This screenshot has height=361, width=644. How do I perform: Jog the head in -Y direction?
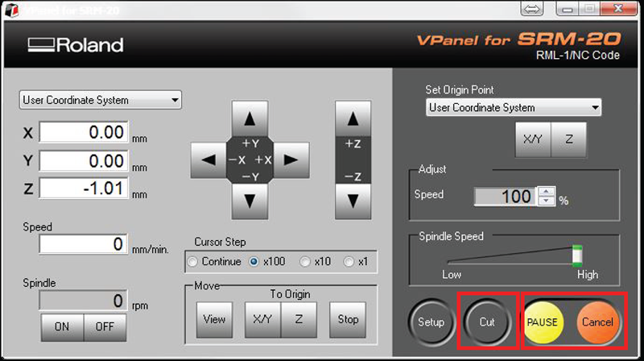250,201
